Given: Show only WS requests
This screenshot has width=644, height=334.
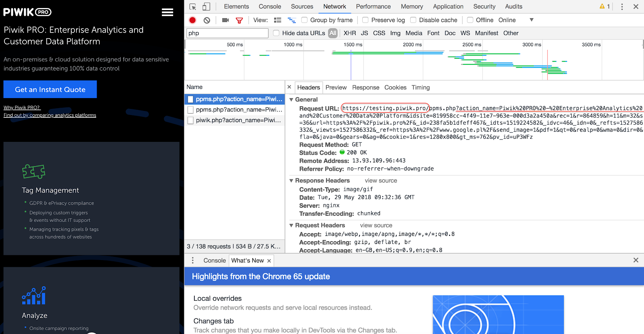Looking at the screenshot, I should click(x=465, y=33).
